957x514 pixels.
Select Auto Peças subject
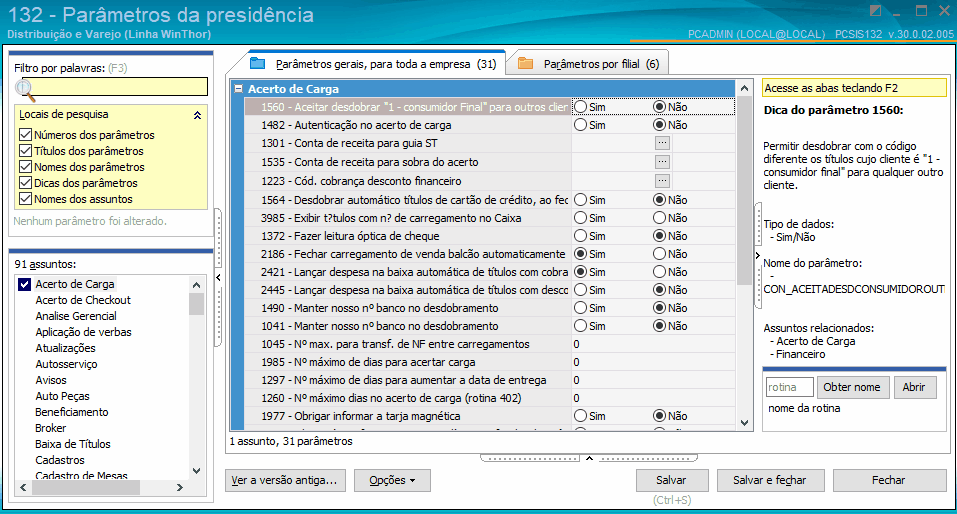coord(62,396)
